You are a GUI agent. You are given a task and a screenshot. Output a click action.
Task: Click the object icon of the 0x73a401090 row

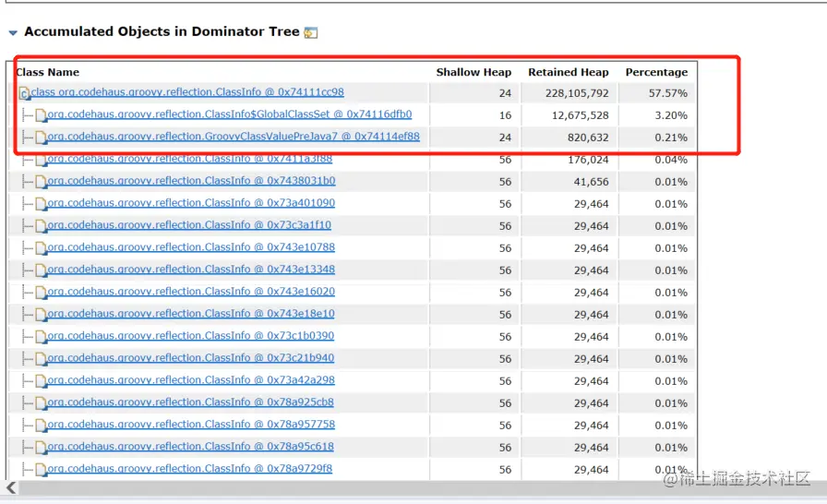(42, 205)
